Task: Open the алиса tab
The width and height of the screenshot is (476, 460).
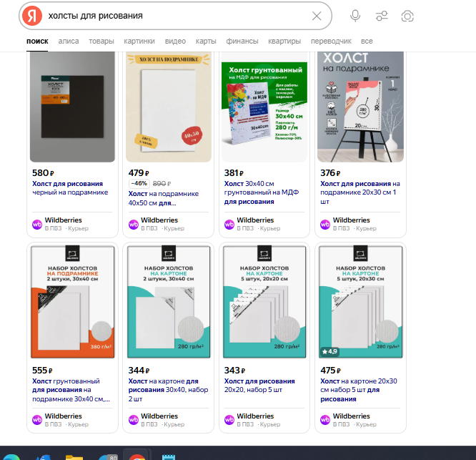Action: pos(69,41)
